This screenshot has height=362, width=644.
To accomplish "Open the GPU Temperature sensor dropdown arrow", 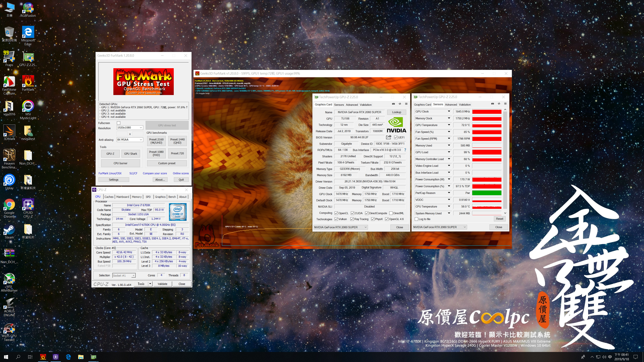I will [x=449, y=125].
